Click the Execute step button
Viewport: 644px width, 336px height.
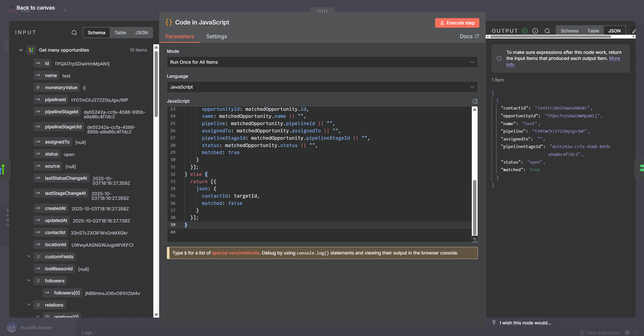457,23
